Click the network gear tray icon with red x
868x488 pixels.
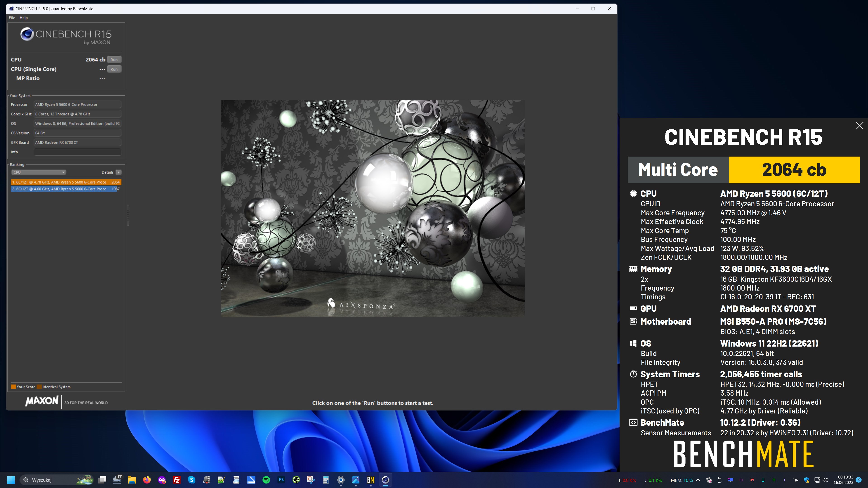coord(709,480)
